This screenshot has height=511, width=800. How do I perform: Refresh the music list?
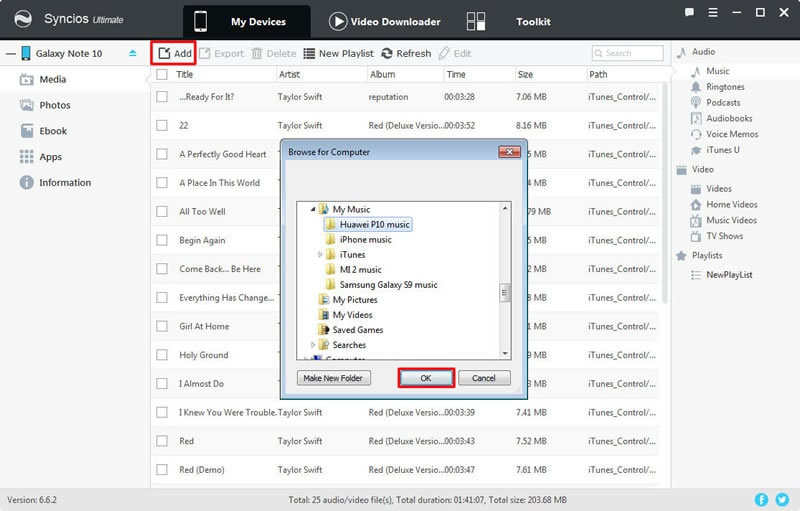click(x=406, y=53)
